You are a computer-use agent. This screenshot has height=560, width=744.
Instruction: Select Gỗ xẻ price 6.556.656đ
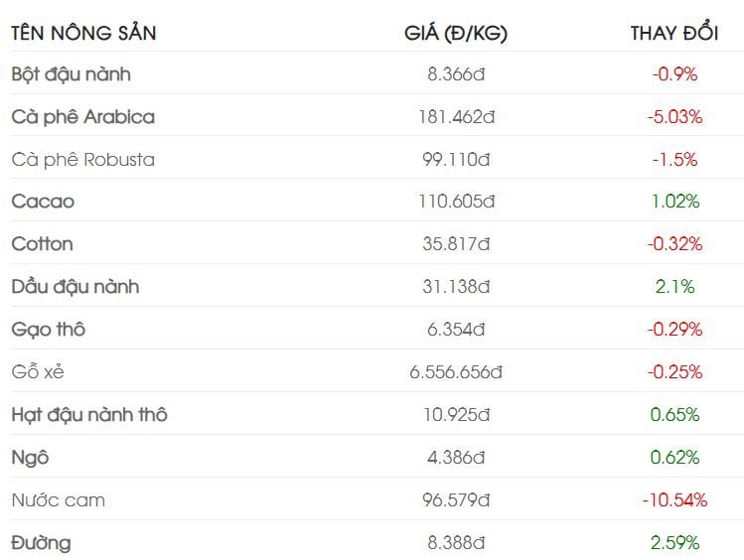coord(456,372)
